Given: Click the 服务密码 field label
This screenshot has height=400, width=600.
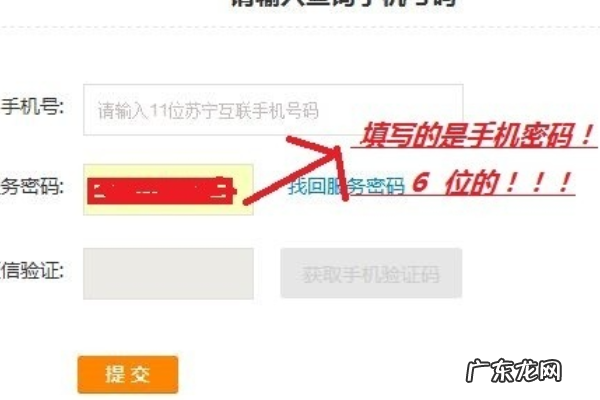Looking at the screenshot, I should [x=32, y=186].
